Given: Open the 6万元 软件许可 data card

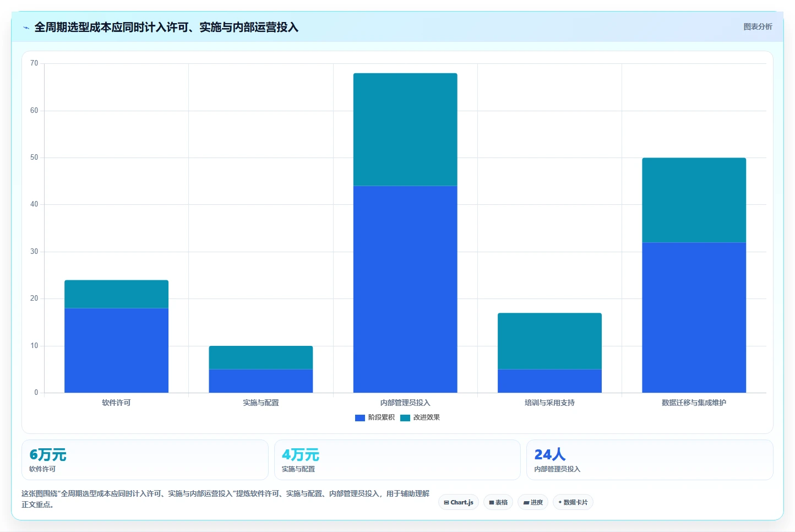Looking at the screenshot, I should click(x=145, y=460).
